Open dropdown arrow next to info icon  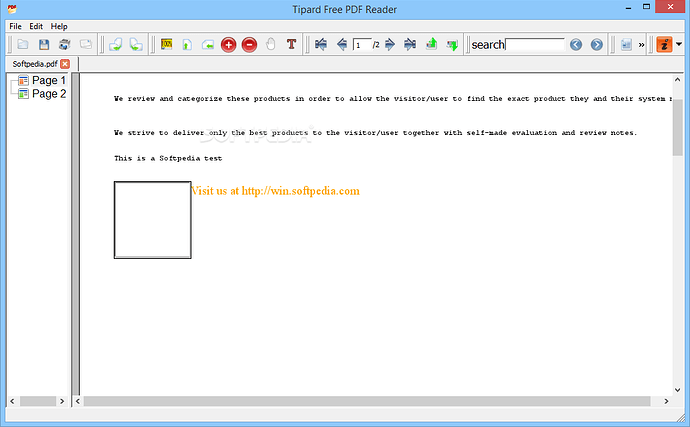point(679,44)
